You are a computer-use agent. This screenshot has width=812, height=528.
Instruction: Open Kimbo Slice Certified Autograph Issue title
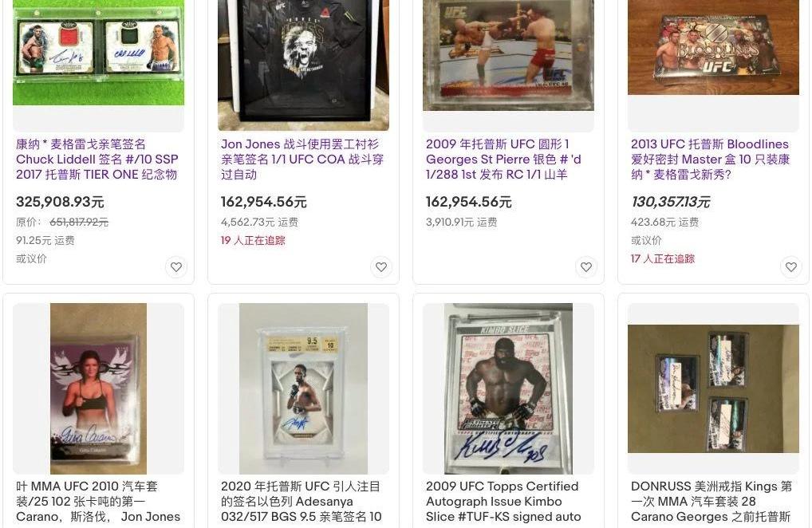point(503,501)
